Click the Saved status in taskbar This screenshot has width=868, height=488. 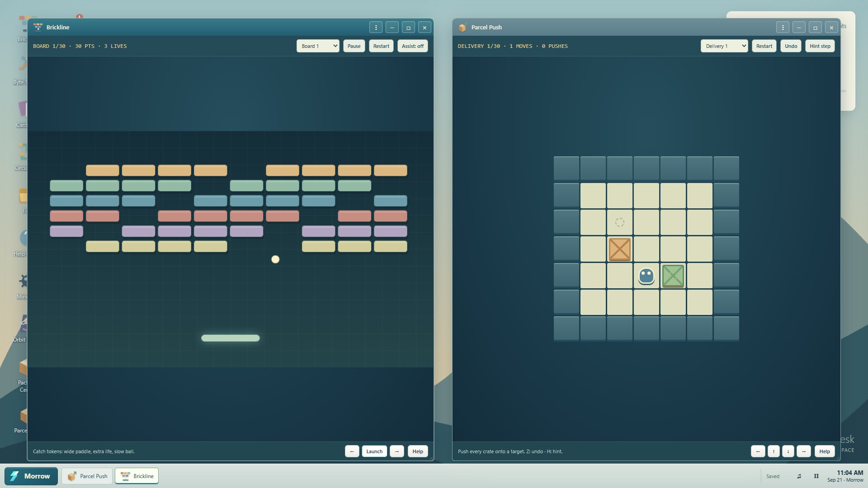coord(773,476)
